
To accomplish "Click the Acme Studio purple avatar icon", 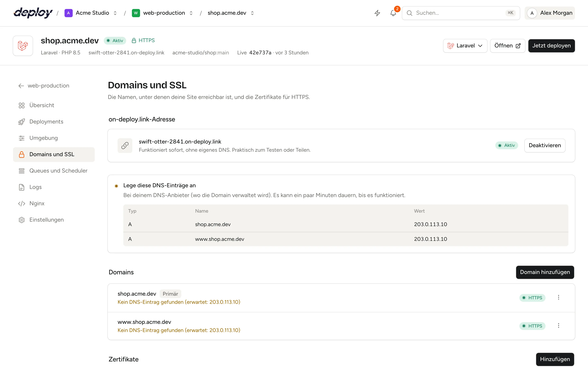I will [69, 13].
